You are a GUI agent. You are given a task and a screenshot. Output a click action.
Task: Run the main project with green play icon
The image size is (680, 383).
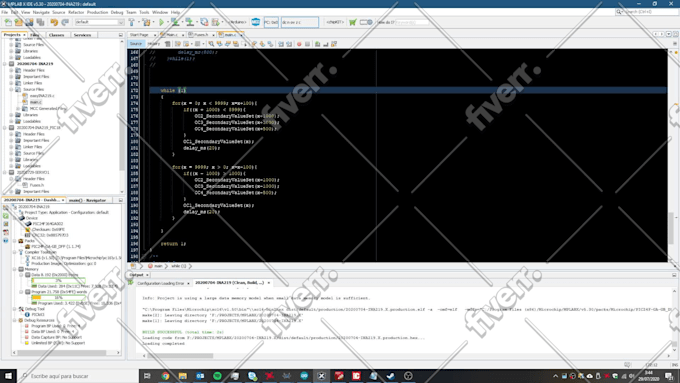161,22
